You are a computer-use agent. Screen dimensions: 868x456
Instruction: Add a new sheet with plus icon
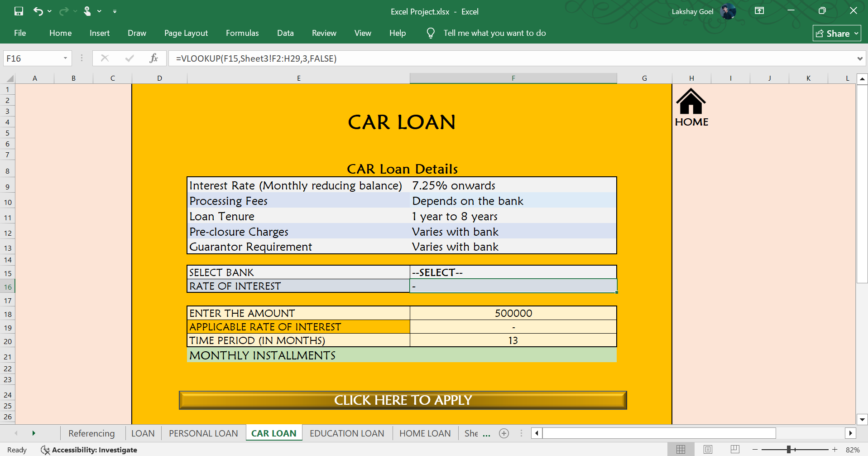point(504,433)
